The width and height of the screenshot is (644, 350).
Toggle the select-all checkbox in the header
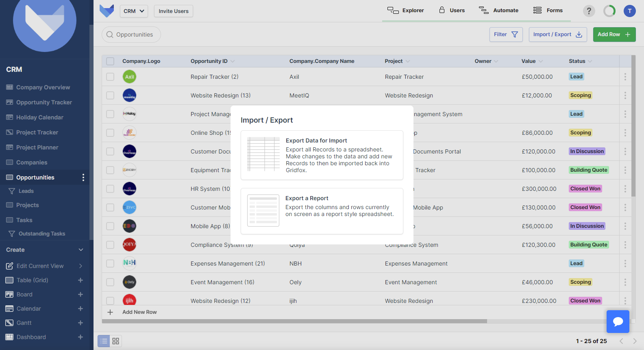click(110, 61)
